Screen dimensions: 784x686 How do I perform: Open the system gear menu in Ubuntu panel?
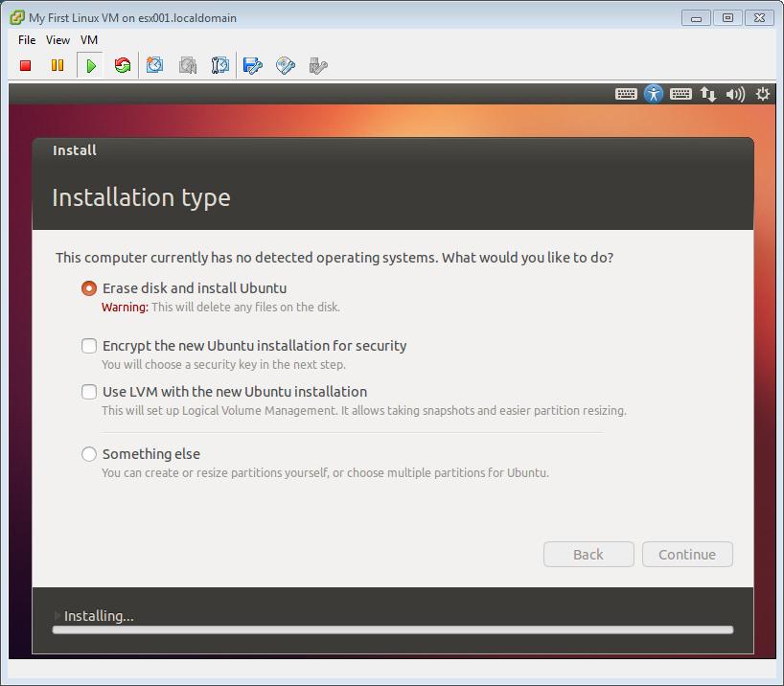763,94
